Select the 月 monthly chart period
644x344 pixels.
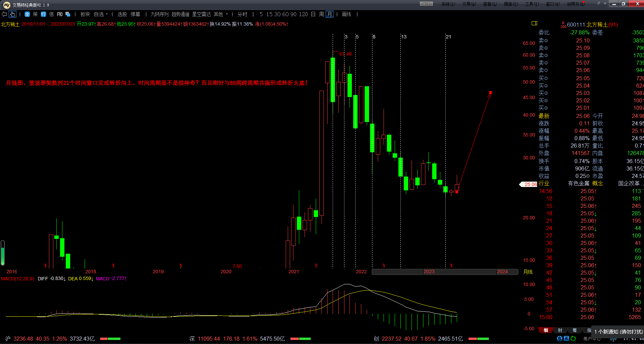pos(330,14)
